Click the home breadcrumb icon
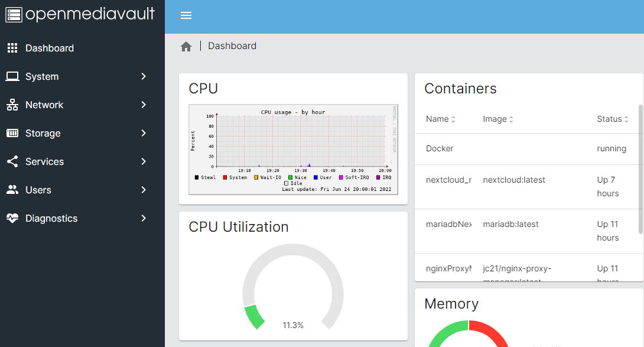The width and height of the screenshot is (644, 347). (x=186, y=46)
